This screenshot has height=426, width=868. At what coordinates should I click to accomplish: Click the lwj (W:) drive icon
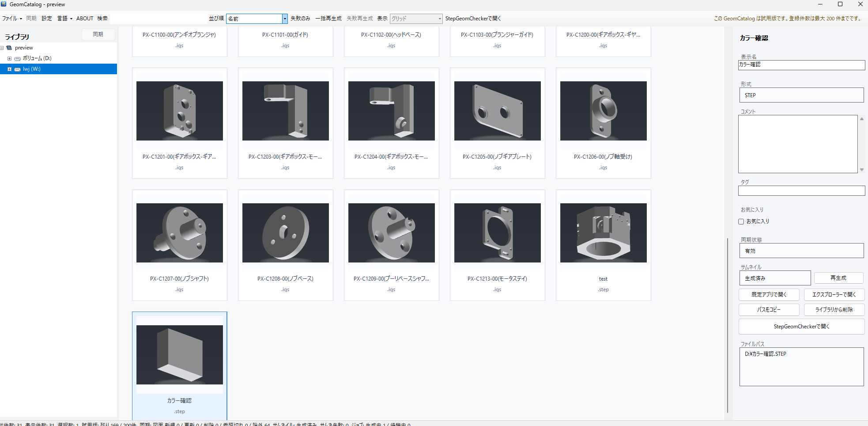point(18,68)
